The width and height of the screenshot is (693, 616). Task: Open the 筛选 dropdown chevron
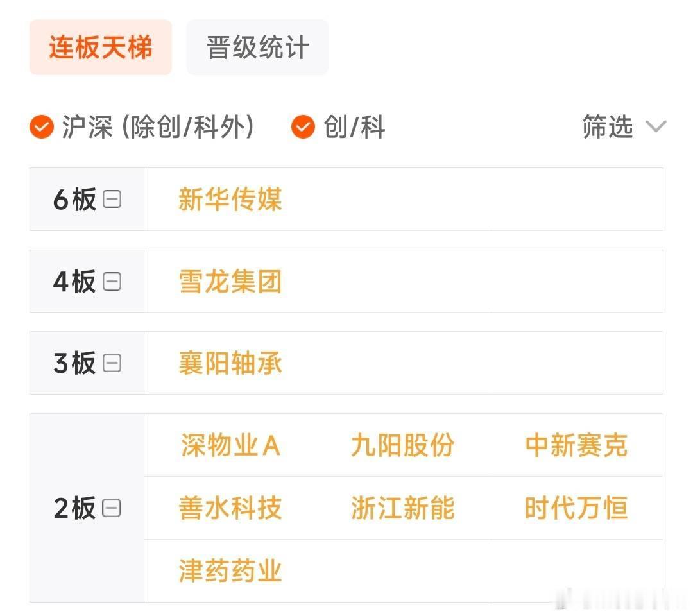point(655,126)
